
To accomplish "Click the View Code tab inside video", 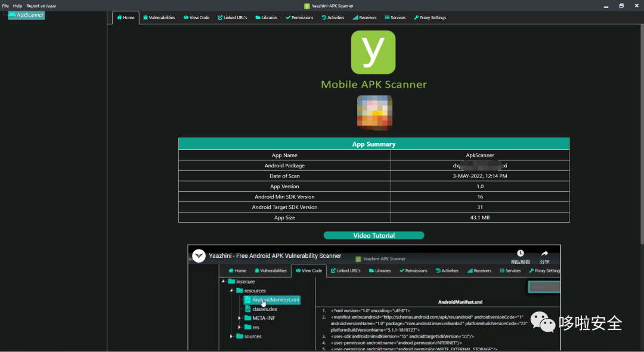I will pyautogui.click(x=309, y=271).
